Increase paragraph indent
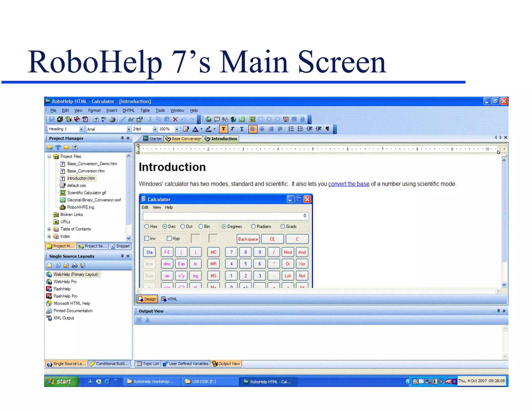 (x=318, y=129)
